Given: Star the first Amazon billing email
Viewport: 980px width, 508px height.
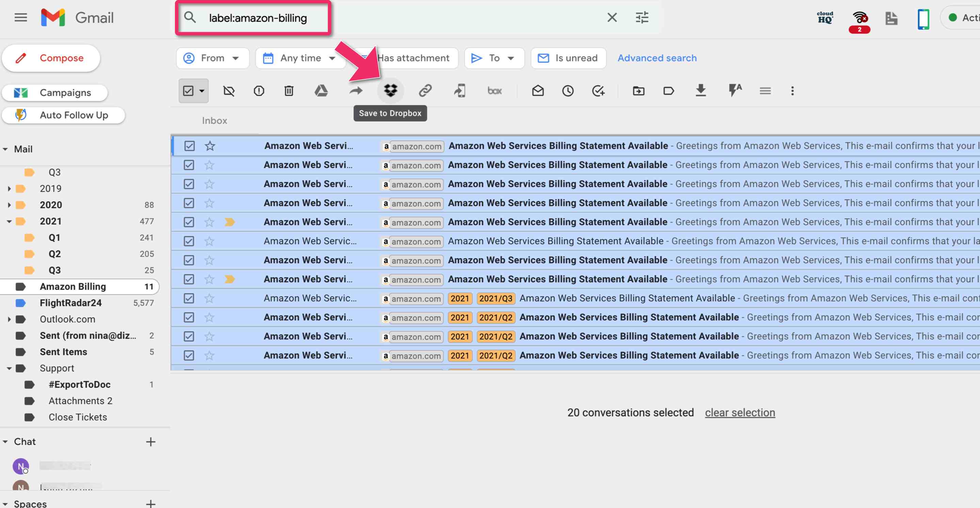Looking at the screenshot, I should click(210, 146).
